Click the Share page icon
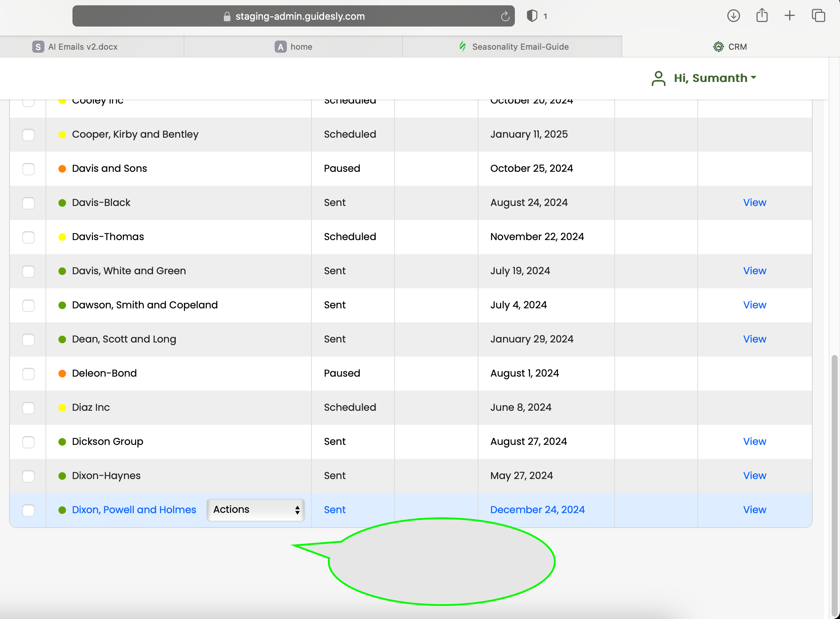Image resolution: width=840 pixels, height=619 pixels. (761, 16)
